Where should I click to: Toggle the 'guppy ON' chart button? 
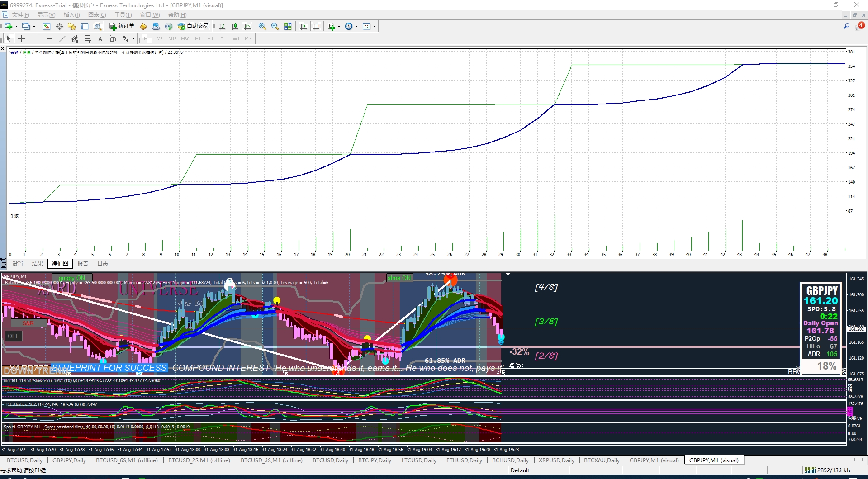pyautogui.click(x=72, y=278)
